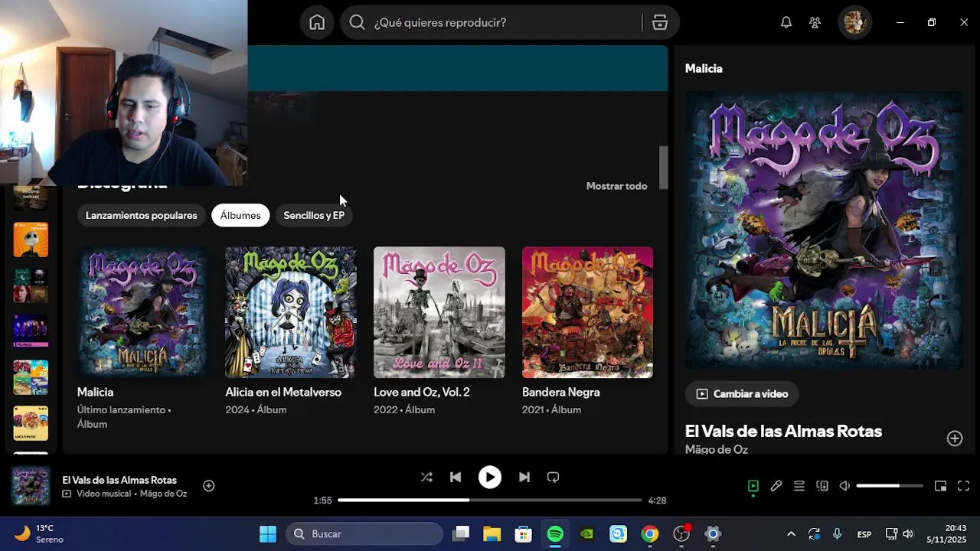Open Nightmare Before Christmas playlist thumbnail in sidebar

31,240
